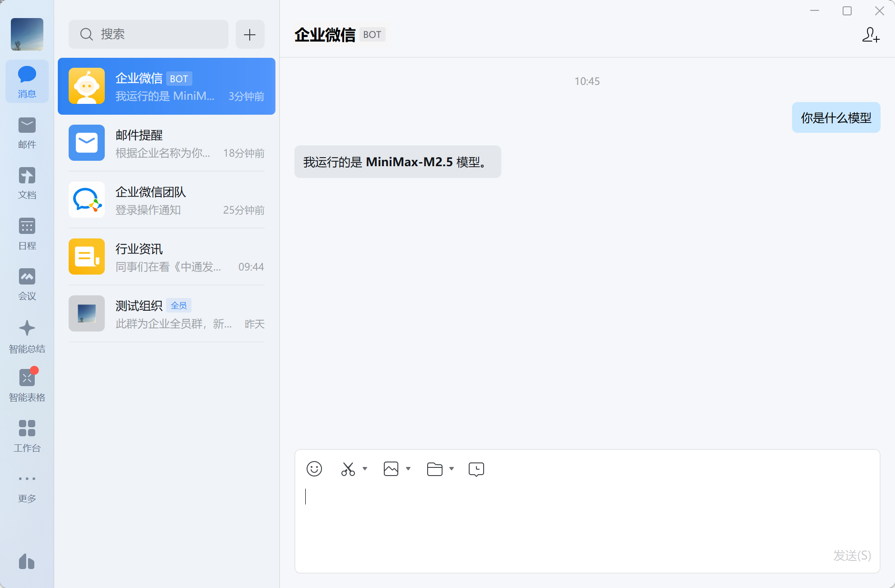Switch to 日程 calendar tab
Viewport: 895px width, 588px height.
tap(27, 233)
